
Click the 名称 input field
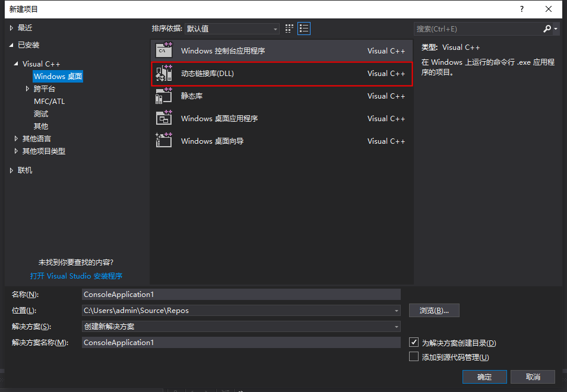241,295
